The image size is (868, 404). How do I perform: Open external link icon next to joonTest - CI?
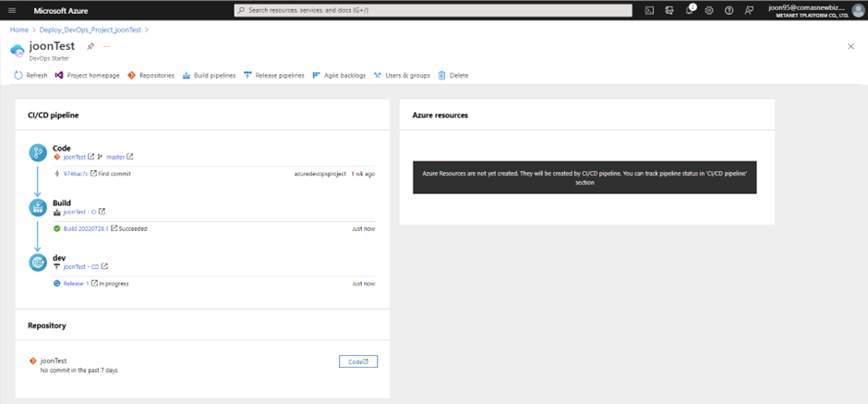(102, 212)
